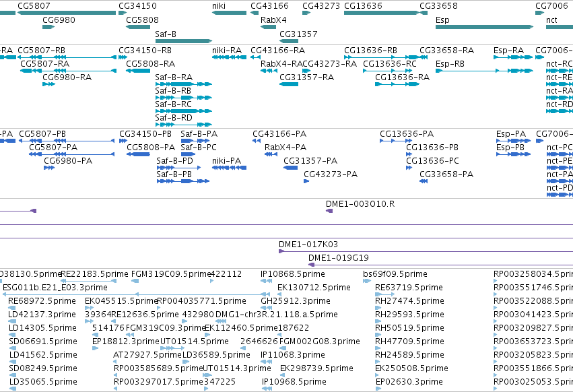573x392 pixels.
Task: Click EST FGM002G08.3prime
Action: tap(282, 348)
